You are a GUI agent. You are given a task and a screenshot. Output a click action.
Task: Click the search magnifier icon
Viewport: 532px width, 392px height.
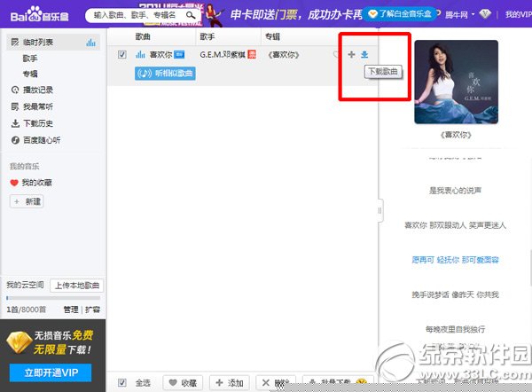point(191,15)
